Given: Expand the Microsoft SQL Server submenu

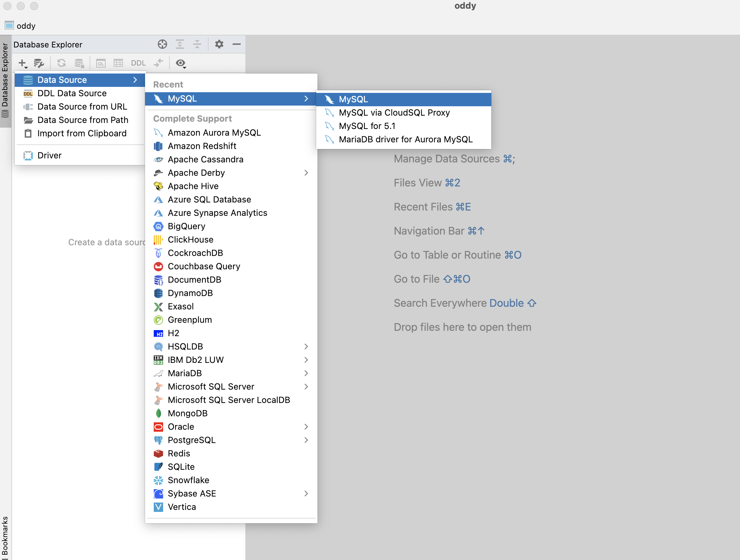Looking at the screenshot, I should click(x=306, y=386).
